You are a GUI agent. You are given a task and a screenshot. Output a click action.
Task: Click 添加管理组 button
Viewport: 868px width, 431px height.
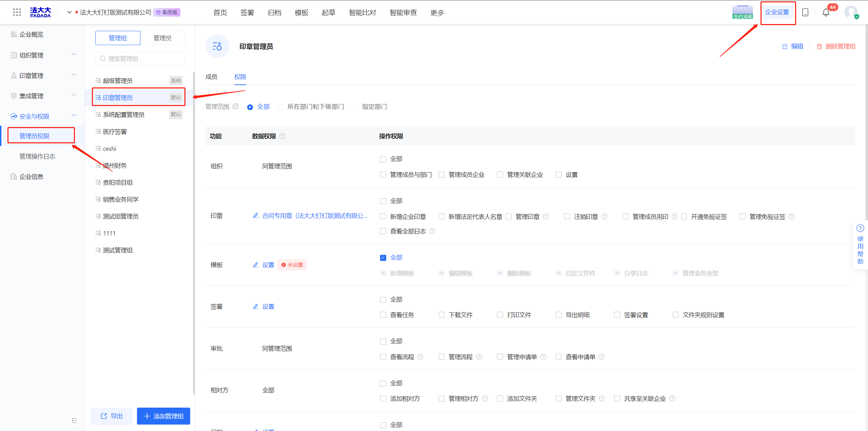(x=163, y=416)
